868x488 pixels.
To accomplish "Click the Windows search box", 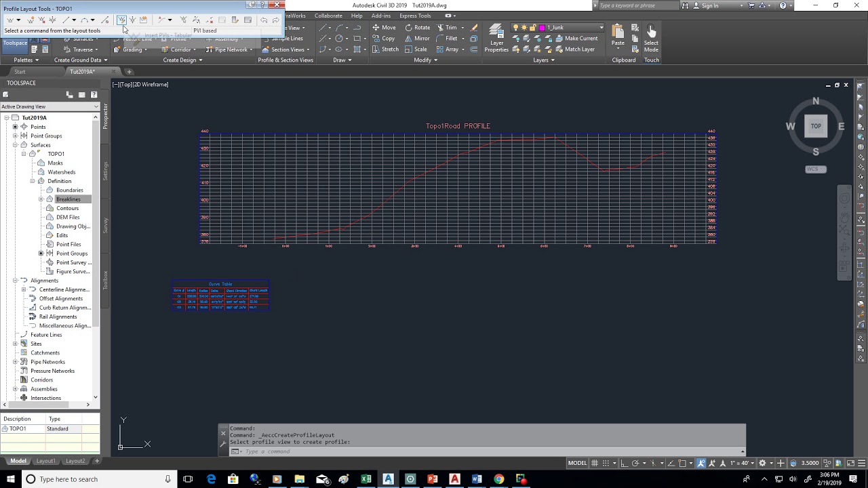I will pyautogui.click(x=98, y=479).
